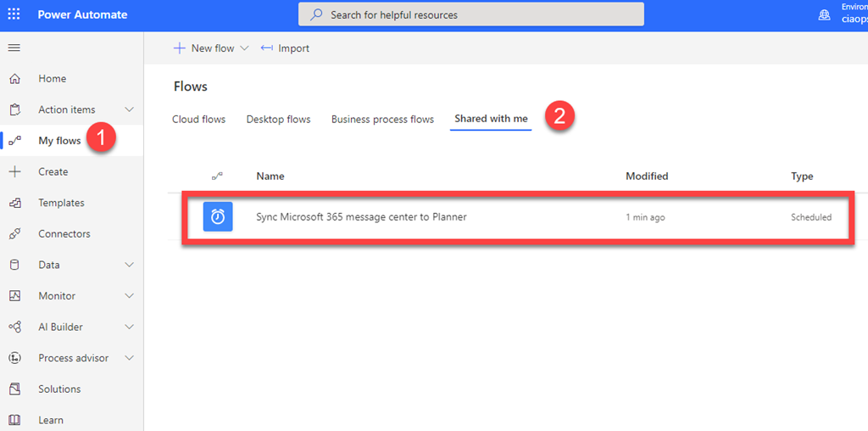Switch to the Cloud flows tab
This screenshot has height=431, width=868.
click(198, 120)
